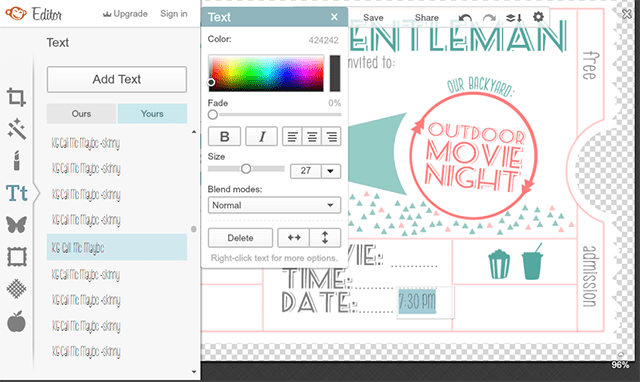Switch to the Ours fonts tab
Viewport: 640px width, 382px height.
[x=81, y=113]
